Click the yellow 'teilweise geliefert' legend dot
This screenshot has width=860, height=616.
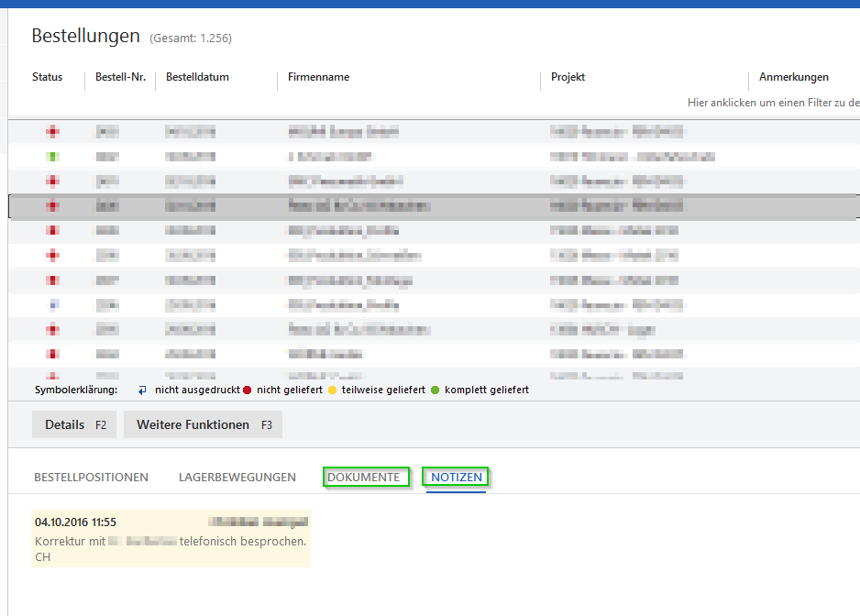point(332,390)
